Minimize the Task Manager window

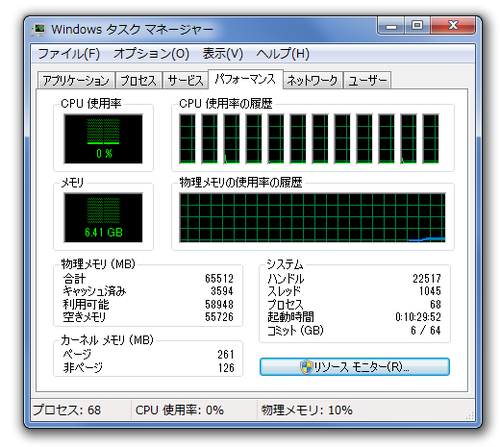pos(391,26)
